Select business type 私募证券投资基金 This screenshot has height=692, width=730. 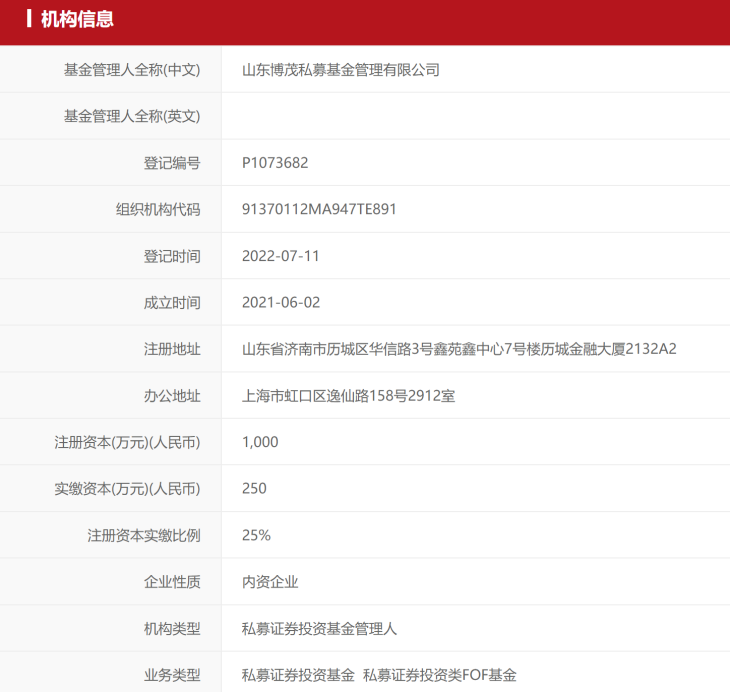tap(298, 675)
